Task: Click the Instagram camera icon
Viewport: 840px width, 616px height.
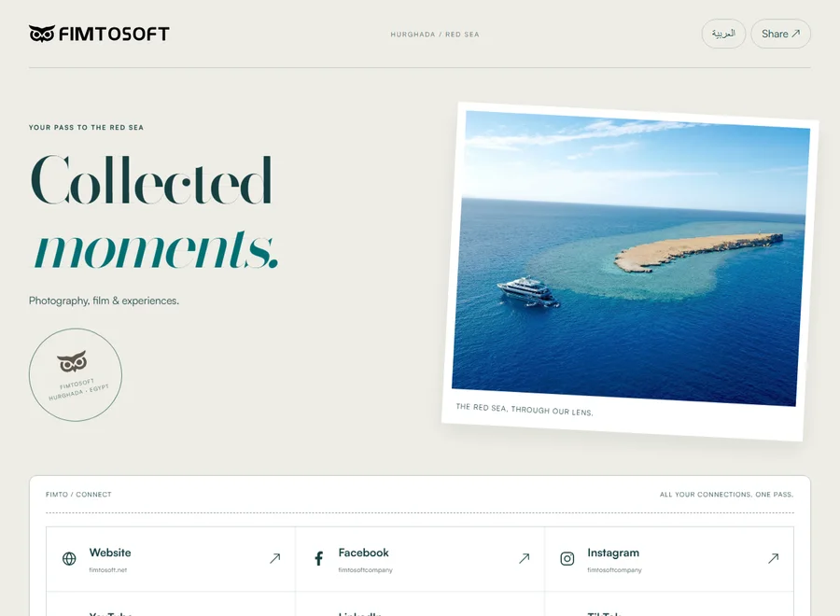Action: click(567, 559)
